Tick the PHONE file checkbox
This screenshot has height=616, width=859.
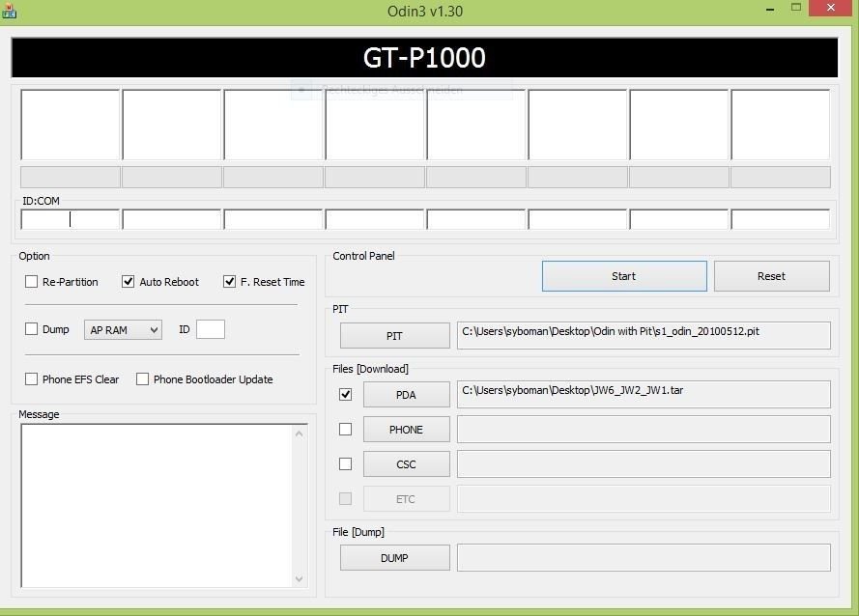[x=345, y=430]
